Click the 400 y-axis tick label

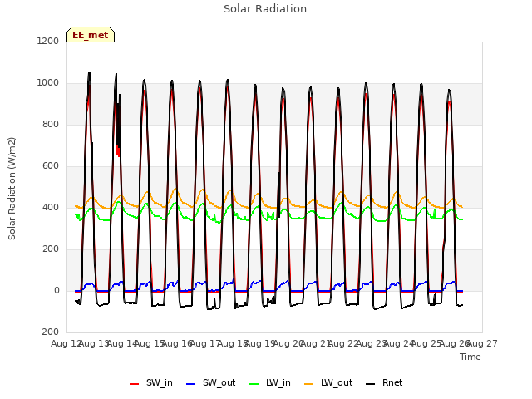pyautogui.click(x=51, y=207)
